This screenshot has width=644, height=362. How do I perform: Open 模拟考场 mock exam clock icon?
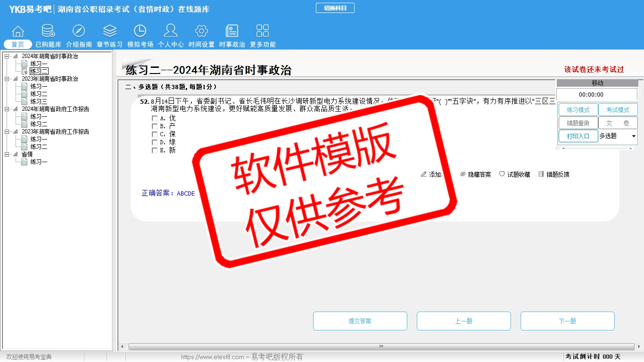[x=140, y=32]
